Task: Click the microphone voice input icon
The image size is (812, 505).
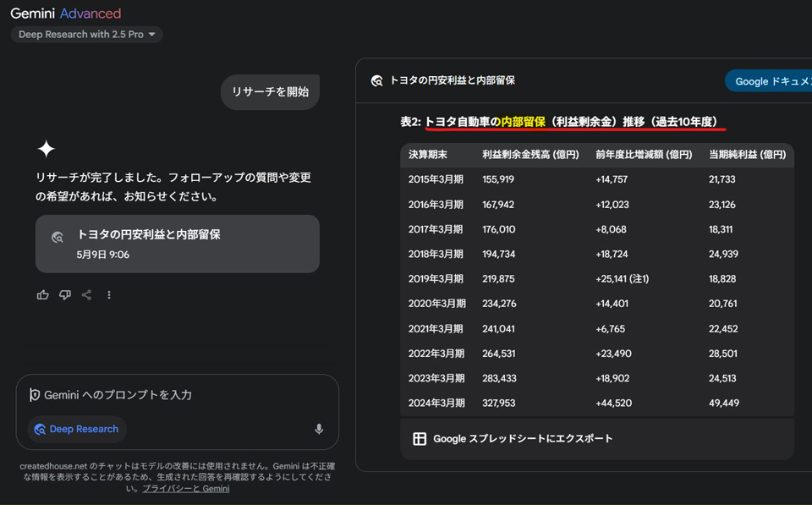Action: 319,429
